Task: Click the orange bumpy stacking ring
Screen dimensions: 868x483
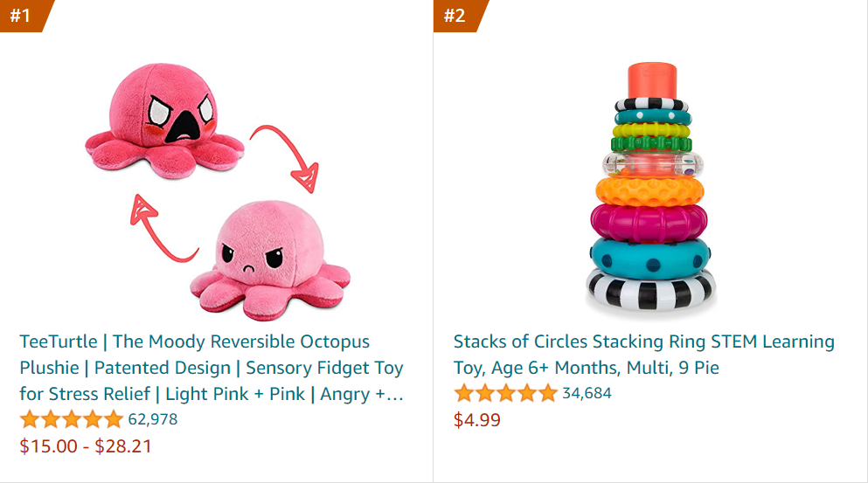Action: click(649, 190)
